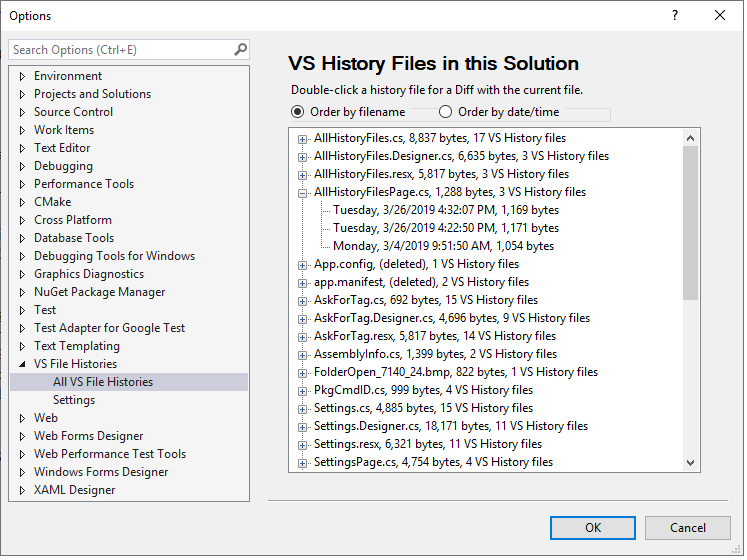The image size is (747, 560).
Task: Expand the Text Editor category
Action: [x=22, y=148]
